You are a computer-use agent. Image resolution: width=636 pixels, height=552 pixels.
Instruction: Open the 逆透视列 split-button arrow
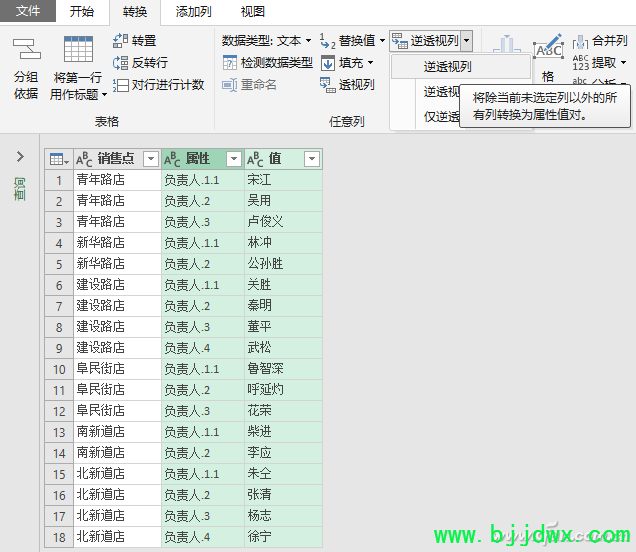coord(467,41)
